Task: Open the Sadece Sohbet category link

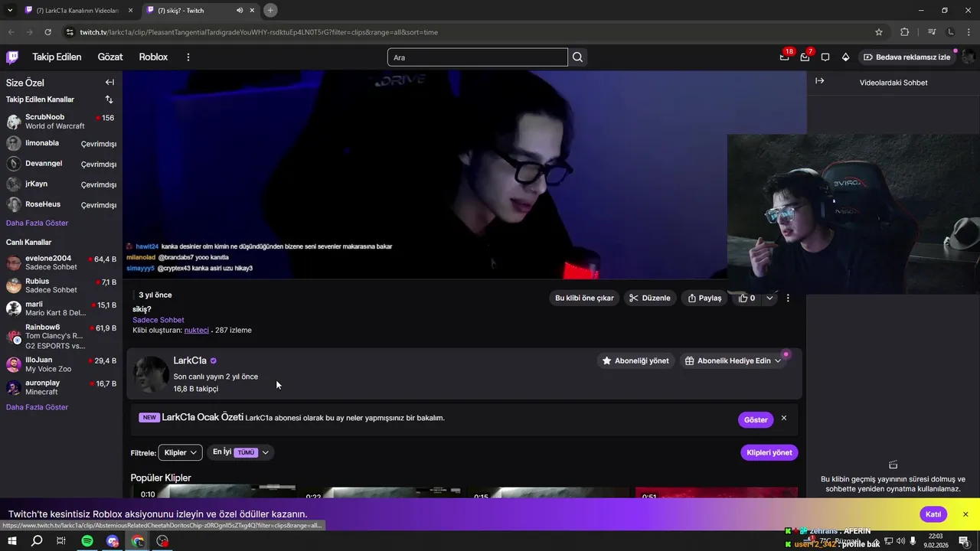Action: tap(158, 320)
